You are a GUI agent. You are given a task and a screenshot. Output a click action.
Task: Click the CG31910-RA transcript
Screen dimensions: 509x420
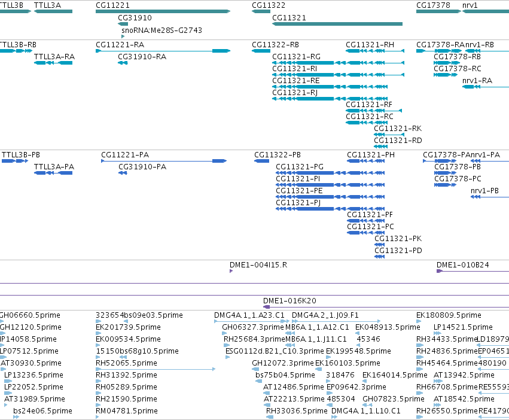(123, 63)
